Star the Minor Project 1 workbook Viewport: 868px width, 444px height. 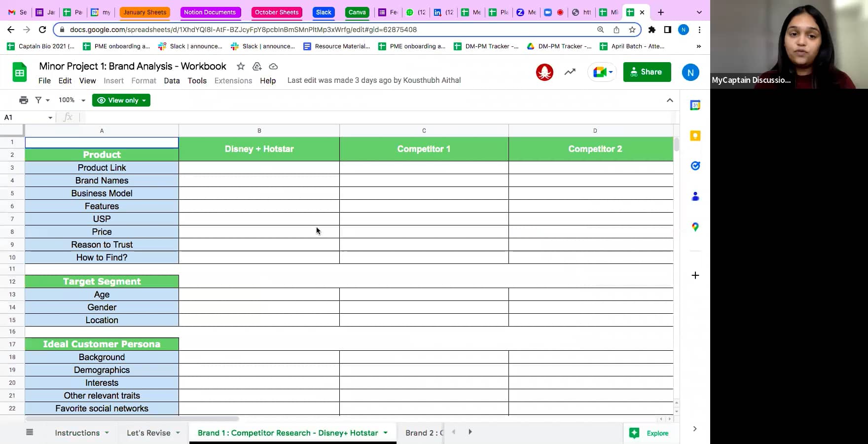[x=241, y=66]
